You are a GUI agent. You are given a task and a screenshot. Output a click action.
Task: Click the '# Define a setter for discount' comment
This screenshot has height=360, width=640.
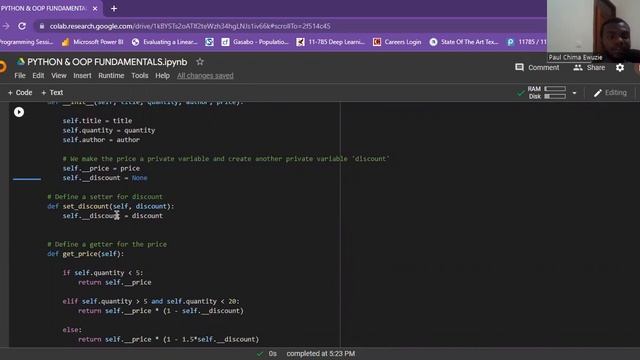105,197
